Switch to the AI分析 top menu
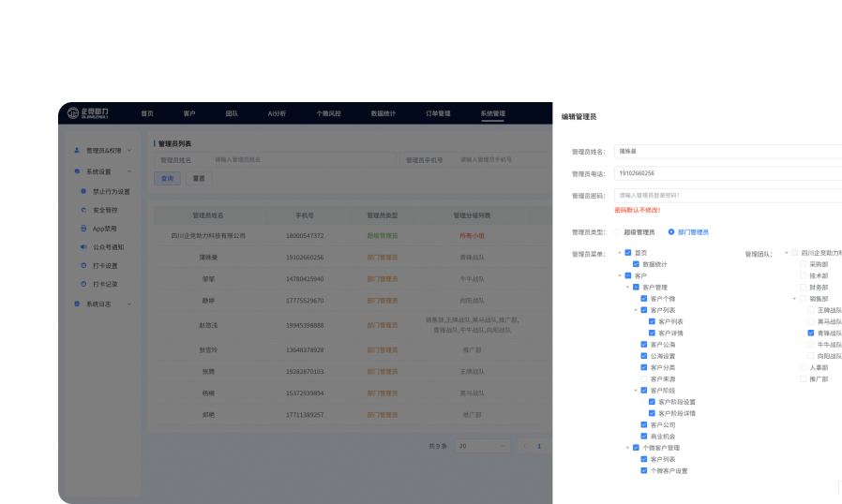Image resolution: width=842 pixels, height=504 pixels. pos(277,113)
